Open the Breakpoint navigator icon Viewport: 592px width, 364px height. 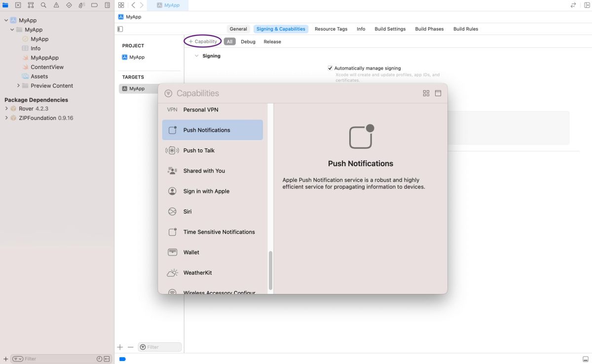pos(95,5)
